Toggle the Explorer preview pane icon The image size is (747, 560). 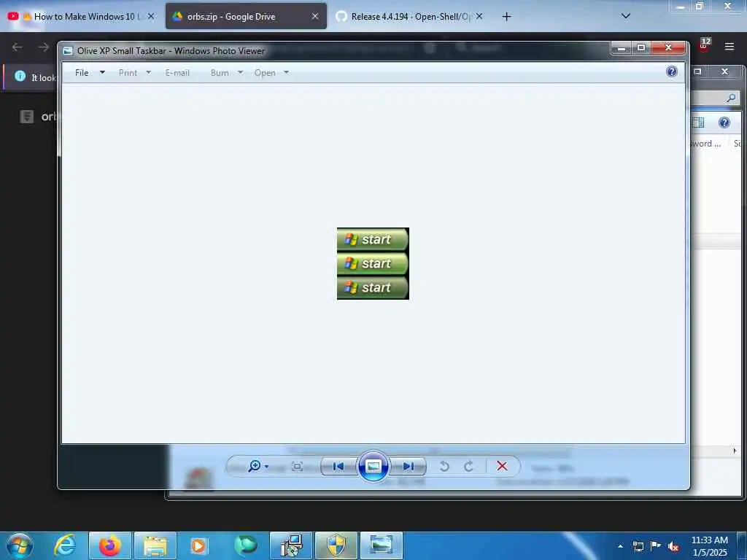[x=698, y=122]
